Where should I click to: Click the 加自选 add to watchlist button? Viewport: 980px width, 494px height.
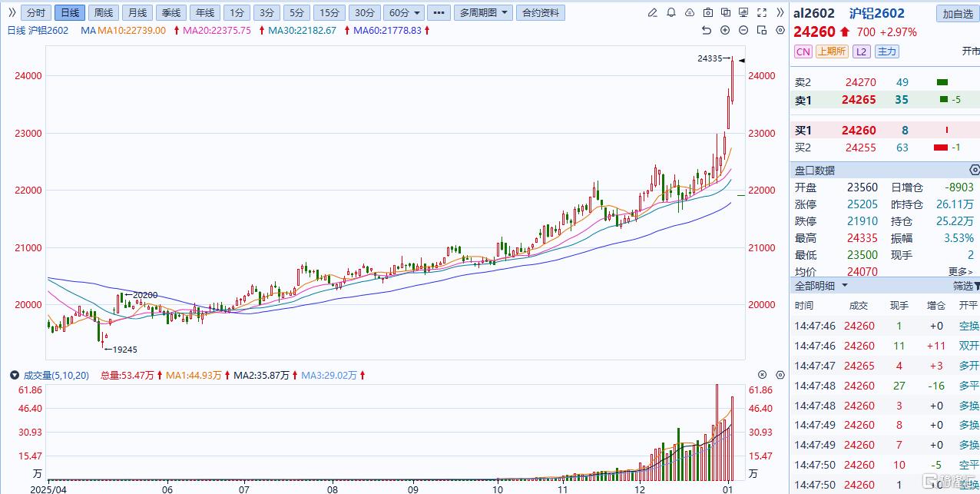(x=957, y=14)
